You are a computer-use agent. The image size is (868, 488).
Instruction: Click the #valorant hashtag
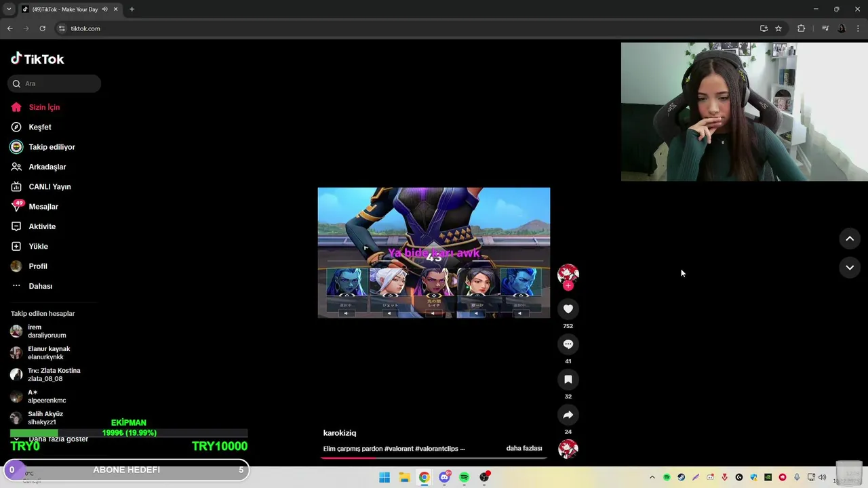pyautogui.click(x=398, y=449)
